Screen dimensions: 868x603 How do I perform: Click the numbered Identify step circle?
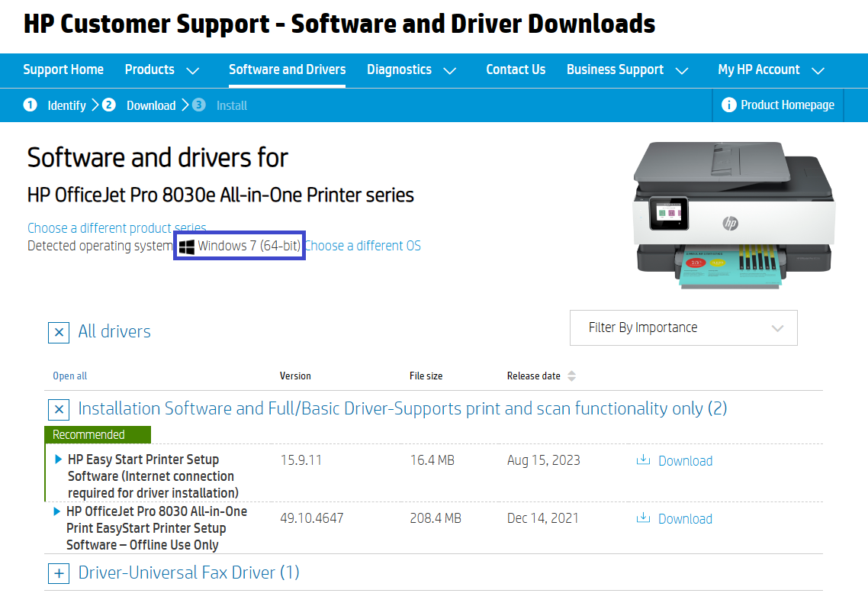click(31, 105)
